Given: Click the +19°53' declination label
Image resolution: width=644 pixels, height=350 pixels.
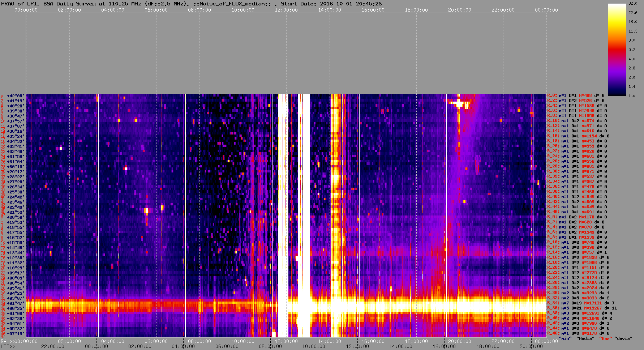Looking at the screenshot, I should pyautogui.click(x=16, y=222).
